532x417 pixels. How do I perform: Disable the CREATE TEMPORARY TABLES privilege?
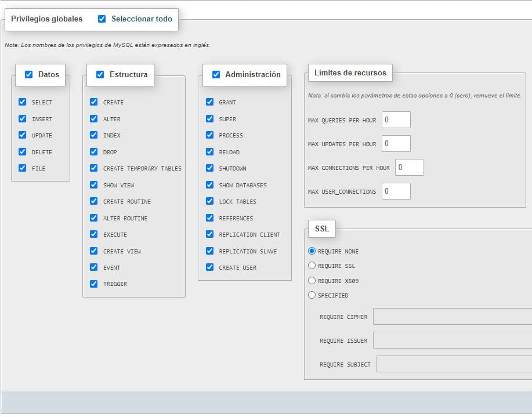pyautogui.click(x=93, y=168)
